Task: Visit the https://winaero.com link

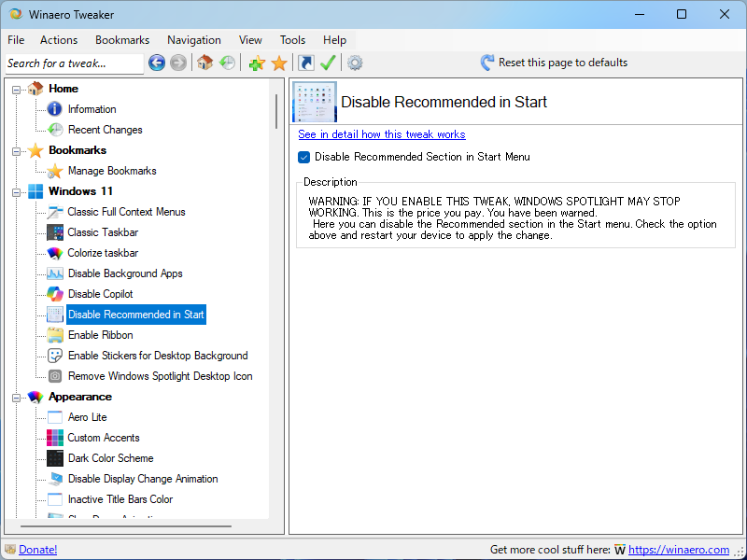Action: click(679, 550)
